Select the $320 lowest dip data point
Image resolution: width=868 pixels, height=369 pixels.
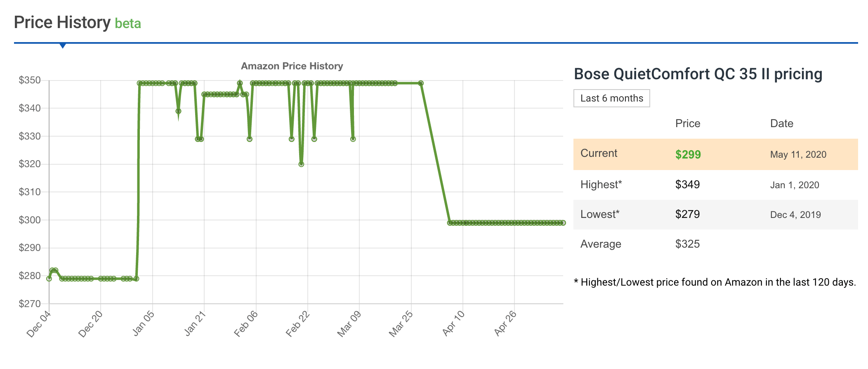(301, 164)
